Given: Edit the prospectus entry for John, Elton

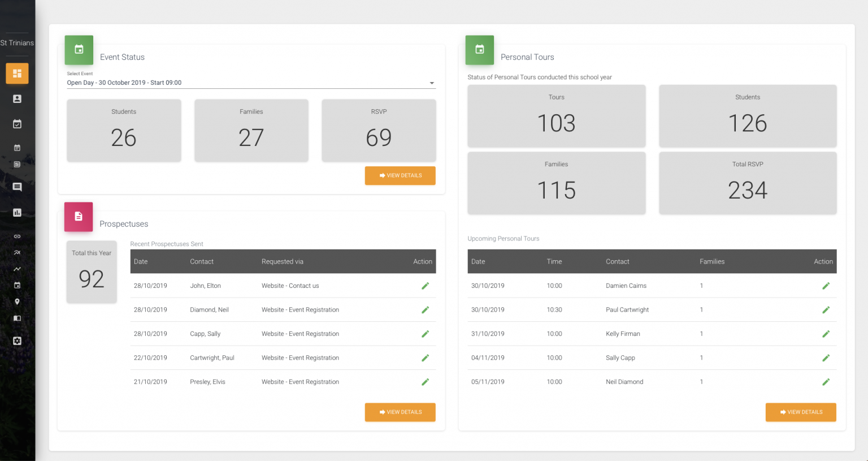Looking at the screenshot, I should 426,286.
